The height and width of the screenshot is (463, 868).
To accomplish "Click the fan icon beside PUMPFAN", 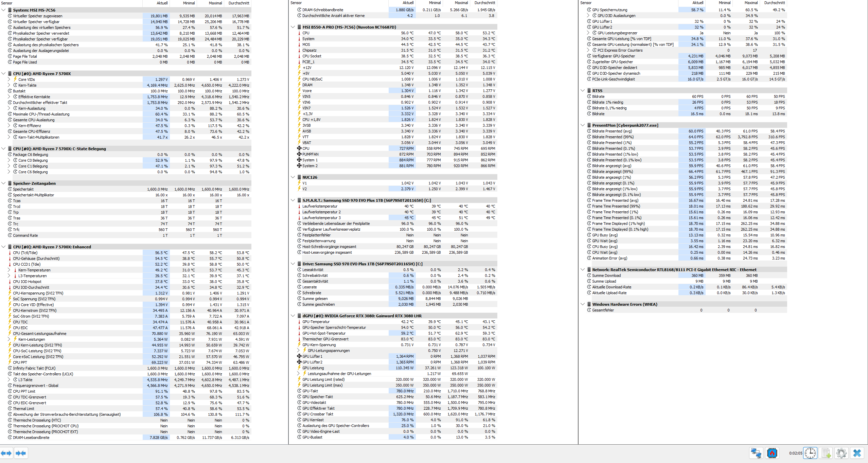I will (x=299, y=154).
